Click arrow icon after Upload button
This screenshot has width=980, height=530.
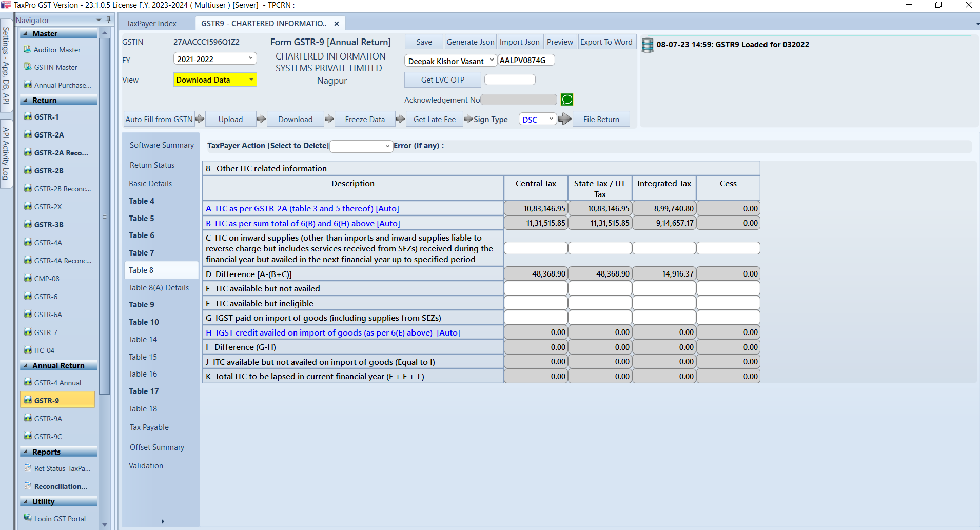point(262,119)
